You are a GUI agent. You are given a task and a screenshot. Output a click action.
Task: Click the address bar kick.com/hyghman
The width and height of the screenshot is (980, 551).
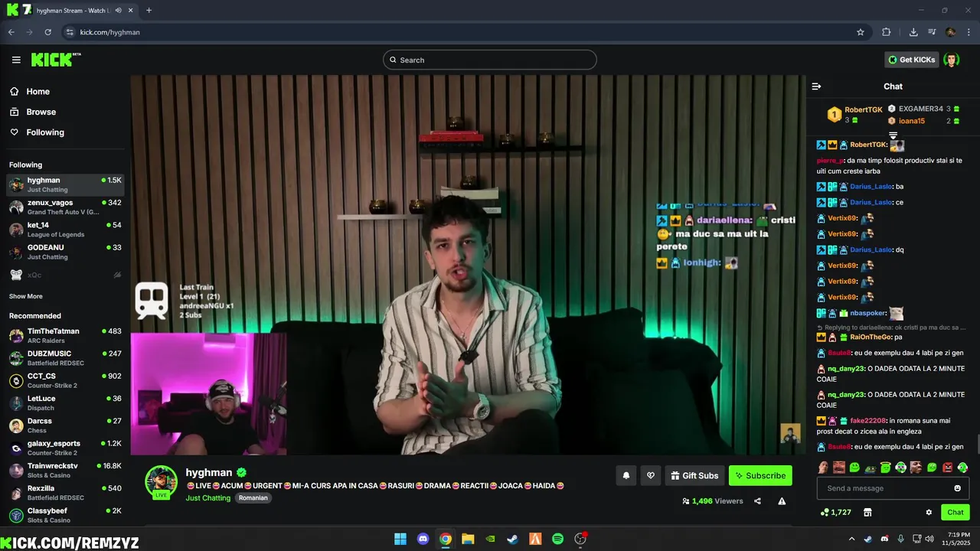[x=465, y=32]
